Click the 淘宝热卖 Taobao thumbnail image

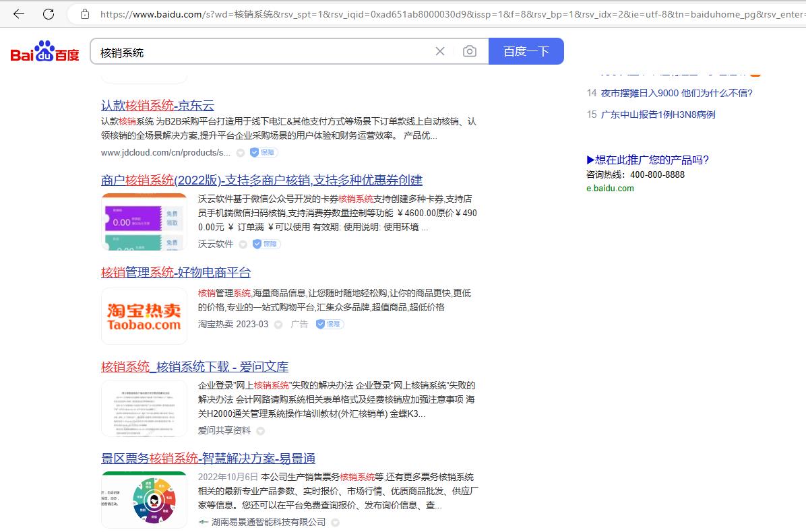click(144, 316)
